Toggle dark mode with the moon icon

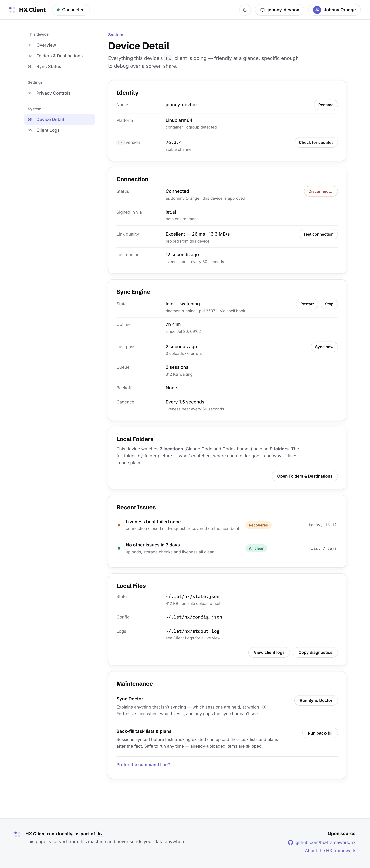(x=245, y=10)
